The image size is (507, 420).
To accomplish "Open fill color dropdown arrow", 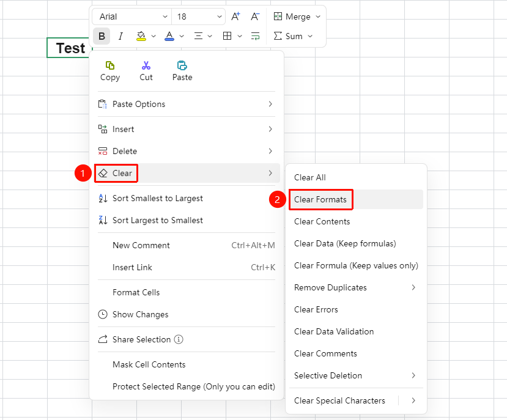I will point(154,36).
